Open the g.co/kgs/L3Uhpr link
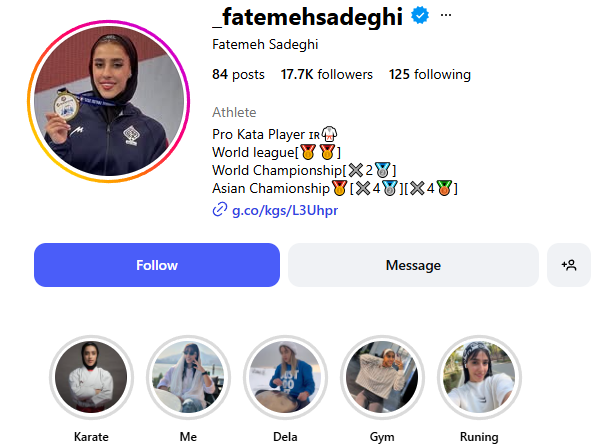Image resolution: width=608 pixels, height=448 pixels. click(285, 210)
